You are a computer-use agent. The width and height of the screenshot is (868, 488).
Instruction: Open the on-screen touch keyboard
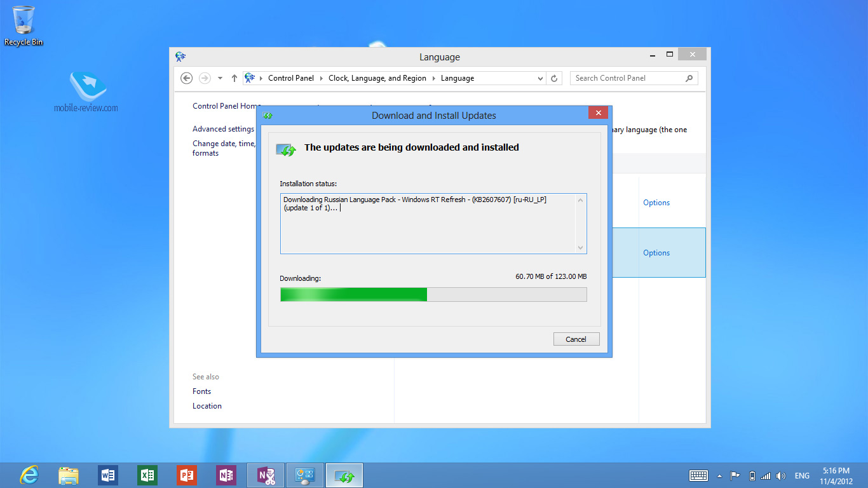698,475
